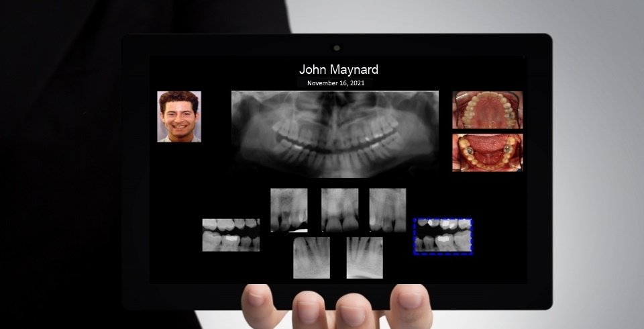Open the lower-right periapical X-ray

coord(364,257)
